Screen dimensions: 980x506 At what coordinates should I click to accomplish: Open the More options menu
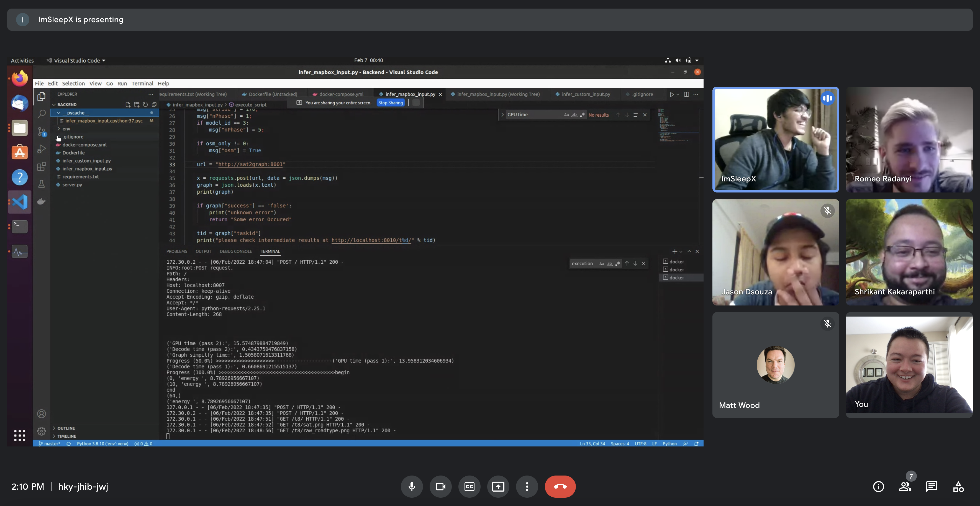point(527,486)
